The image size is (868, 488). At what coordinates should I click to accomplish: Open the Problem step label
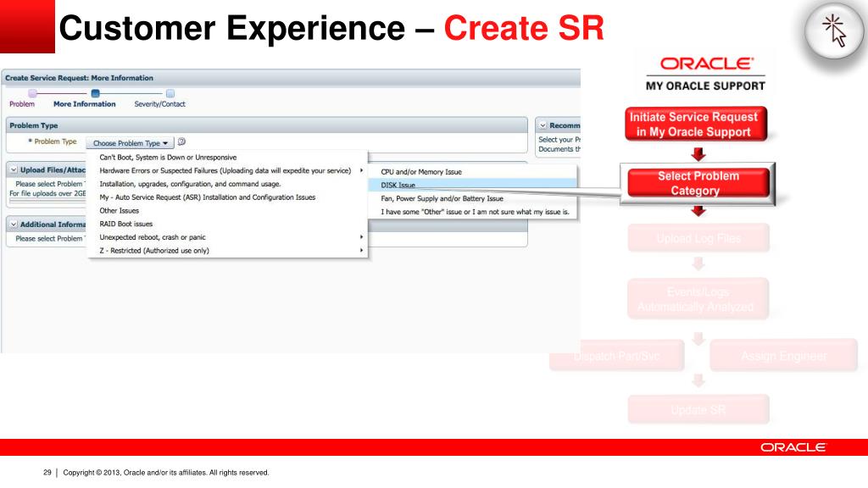click(x=22, y=104)
